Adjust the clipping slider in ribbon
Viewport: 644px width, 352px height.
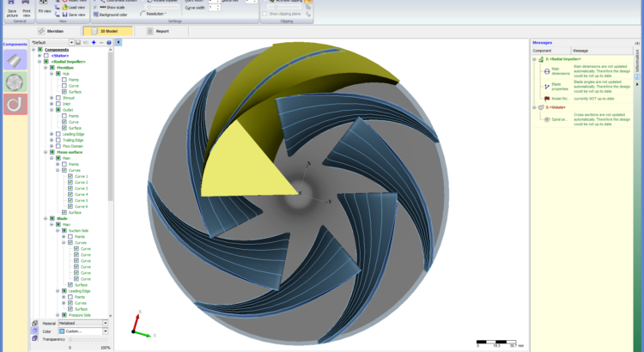(x=284, y=7)
